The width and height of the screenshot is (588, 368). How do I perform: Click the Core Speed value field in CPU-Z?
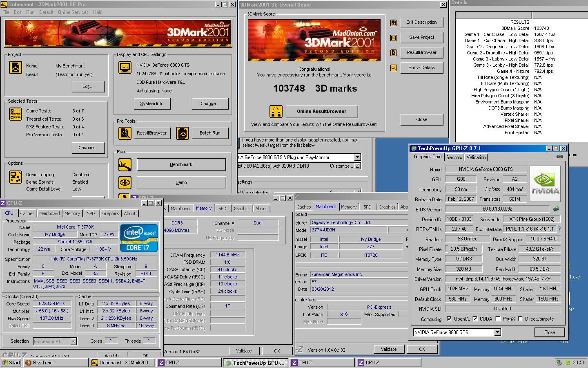52,303
